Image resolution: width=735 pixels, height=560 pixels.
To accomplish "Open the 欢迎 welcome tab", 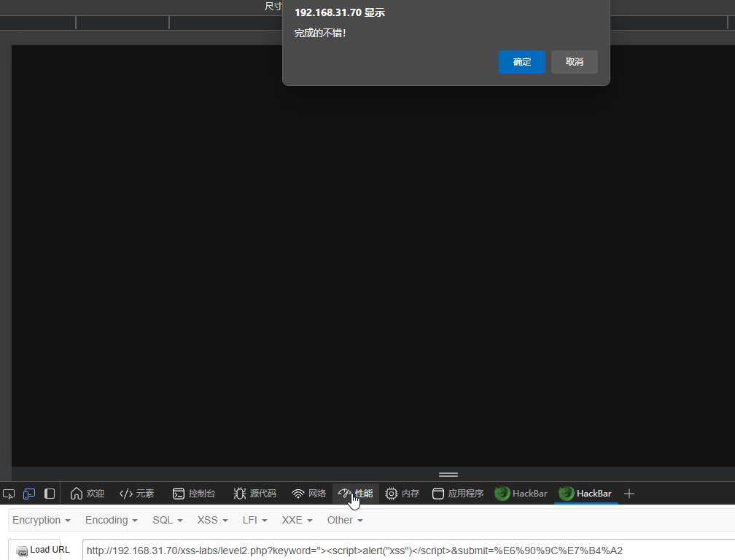I will [87, 494].
